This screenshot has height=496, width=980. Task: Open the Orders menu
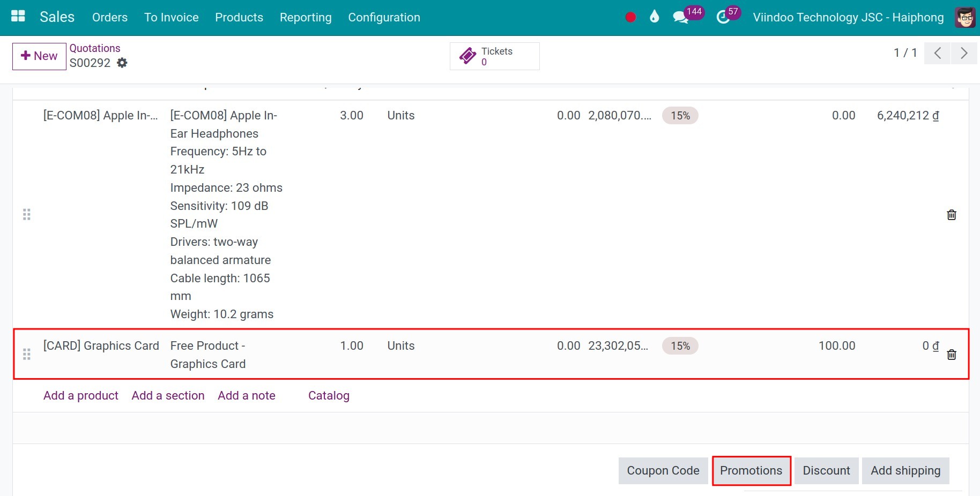click(110, 17)
